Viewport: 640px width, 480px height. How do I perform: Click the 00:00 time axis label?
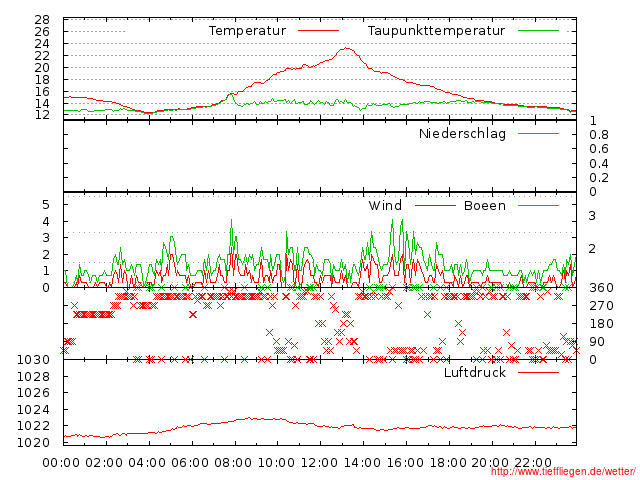[x=61, y=463]
